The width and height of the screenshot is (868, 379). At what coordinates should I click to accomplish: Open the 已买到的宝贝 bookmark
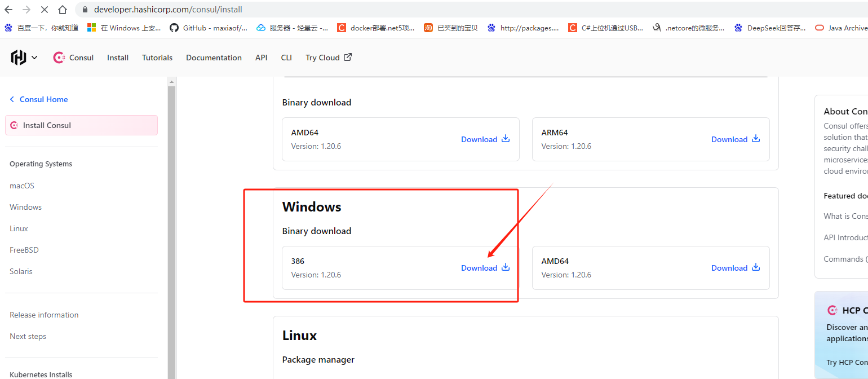[x=451, y=28]
